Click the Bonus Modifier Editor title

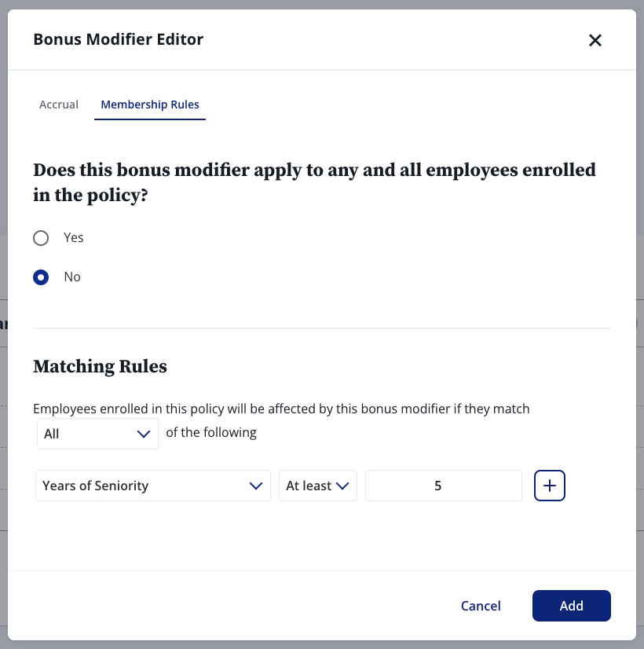(119, 39)
